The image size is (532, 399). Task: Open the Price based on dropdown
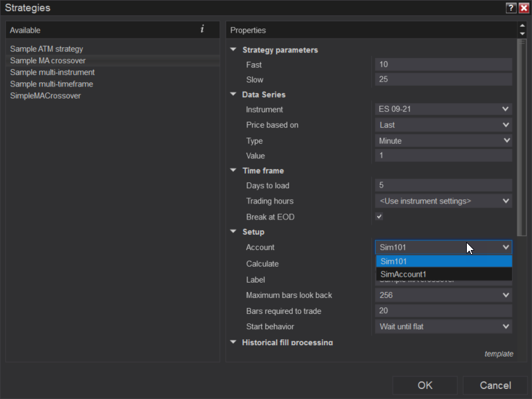coord(443,124)
